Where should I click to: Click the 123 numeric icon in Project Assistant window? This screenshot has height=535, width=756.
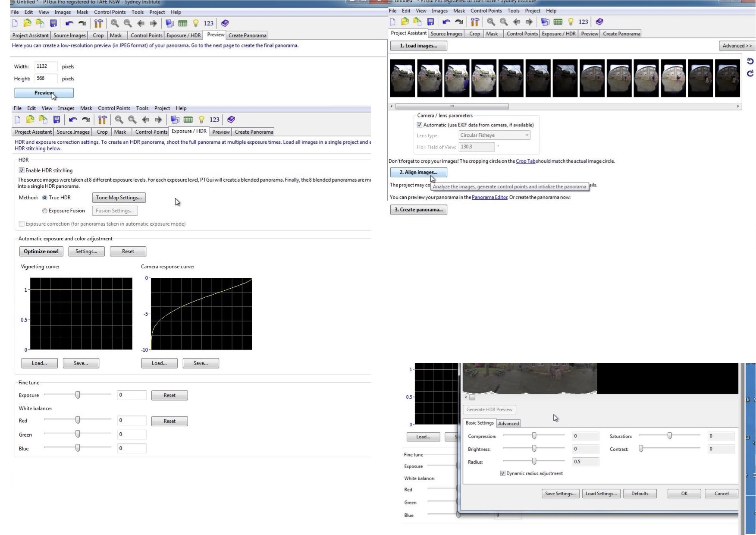583,22
